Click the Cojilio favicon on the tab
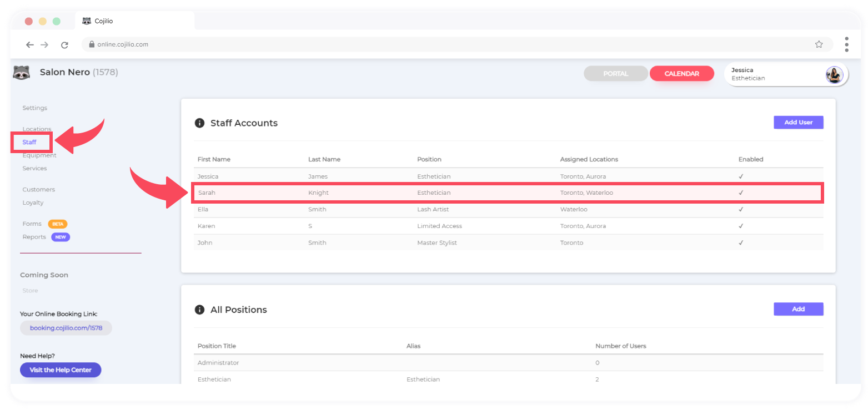 point(86,21)
